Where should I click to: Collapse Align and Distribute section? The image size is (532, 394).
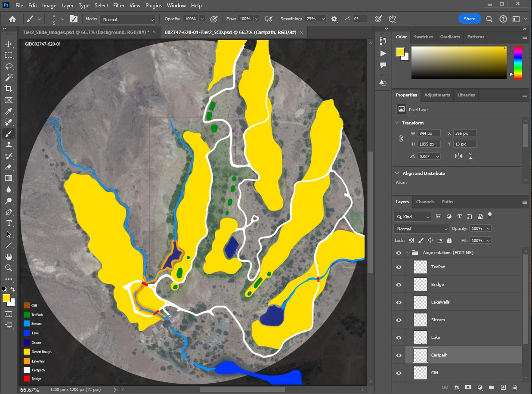coord(397,173)
